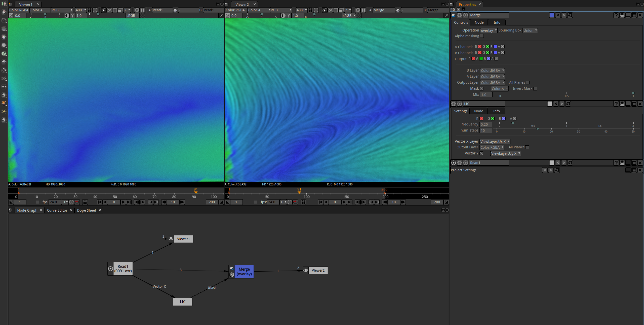This screenshot has height=325, width=644.
Task: Enable Alpha masking checkbox in Merge
Action: [482, 36]
